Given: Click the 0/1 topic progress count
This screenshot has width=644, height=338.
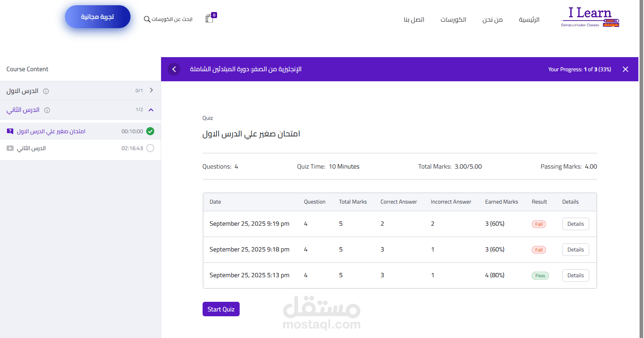Looking at the screenshot, I should [139, 91].
